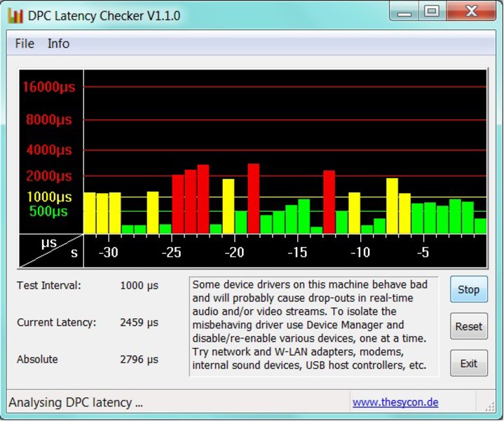Image resolution: width=504 pixels, height=421 pixels.
Task: Click the DPC Latency Checker title bar icon
Action: [x=15, y=15]
